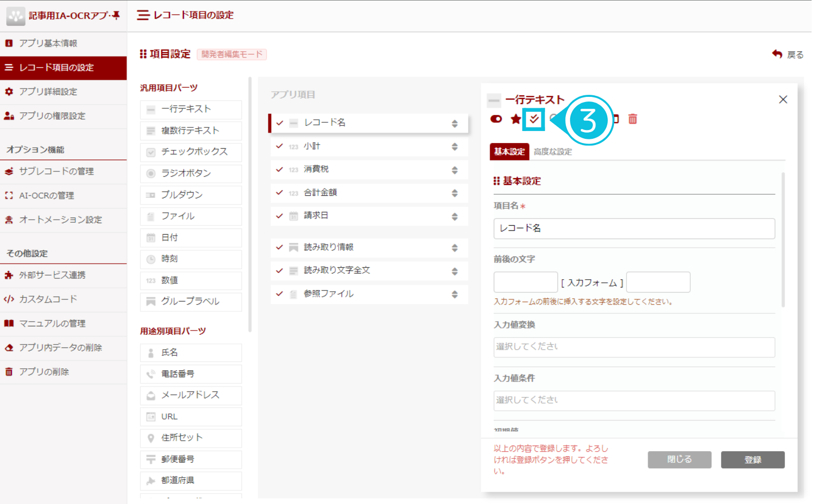
Task: Add the チェックボックス part
Action: click(x=191, y=152)
